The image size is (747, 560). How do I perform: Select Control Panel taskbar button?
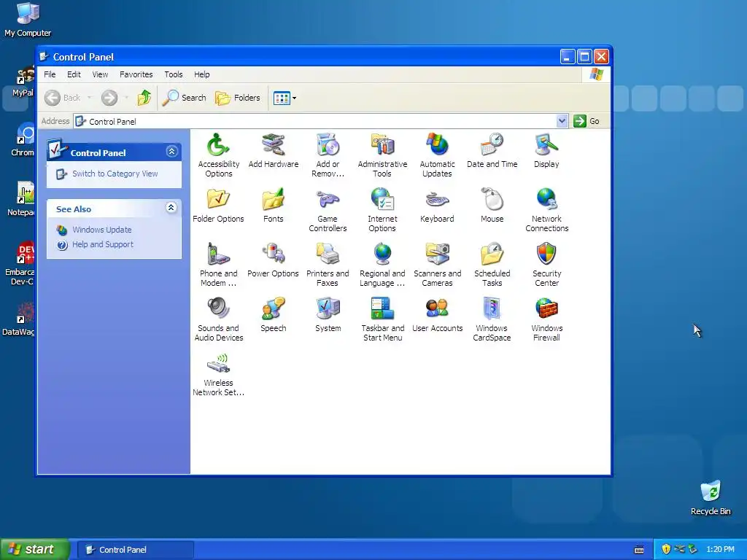pyautogui.click(x=136, y=550)
